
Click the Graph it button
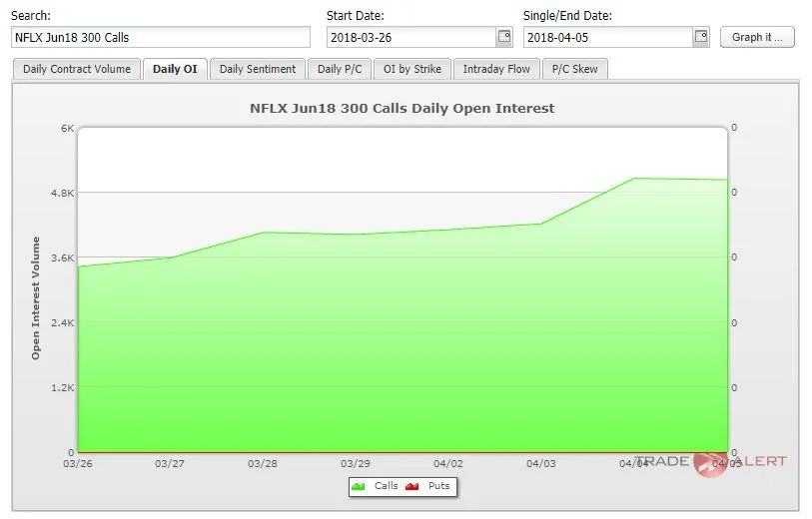coord(757,37)
